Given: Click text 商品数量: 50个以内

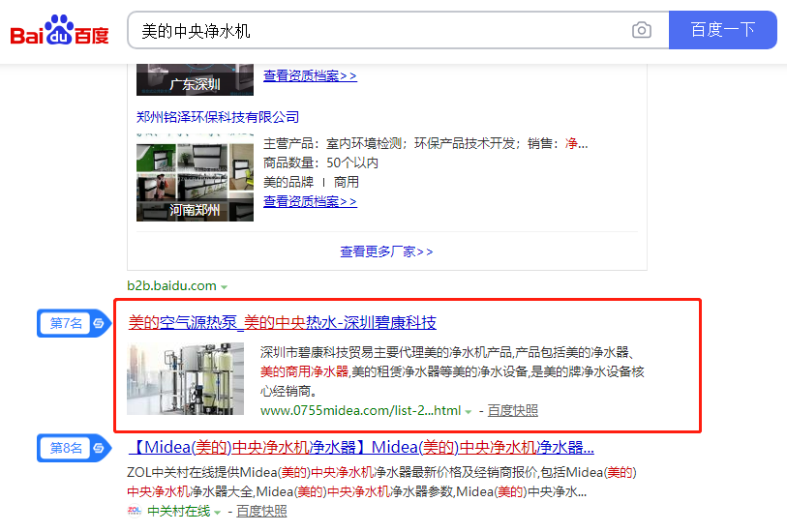Looking at the screenshot, I should pyautogui.click(x=320, y=163).
